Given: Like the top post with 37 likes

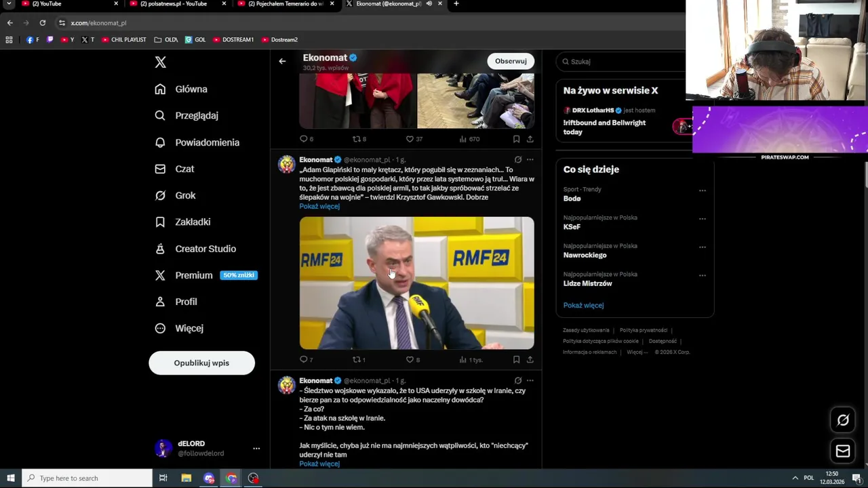Looking at the screenshot, I should click(414, 139).
